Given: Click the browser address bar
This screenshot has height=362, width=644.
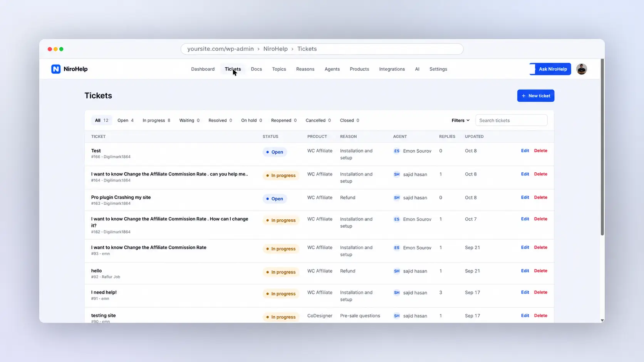Looking at the screenshot, I should pyautogui.click(x=322, y=49).
